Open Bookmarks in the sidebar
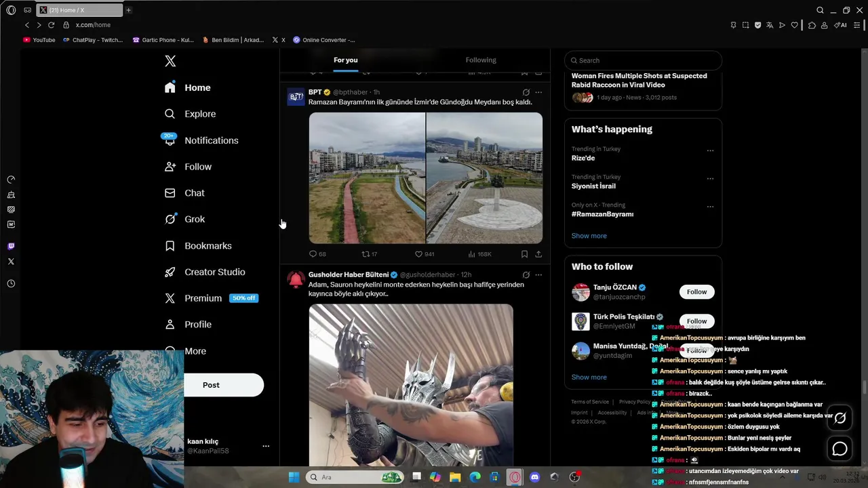The image size is (868, 488). tap(198, 245)
